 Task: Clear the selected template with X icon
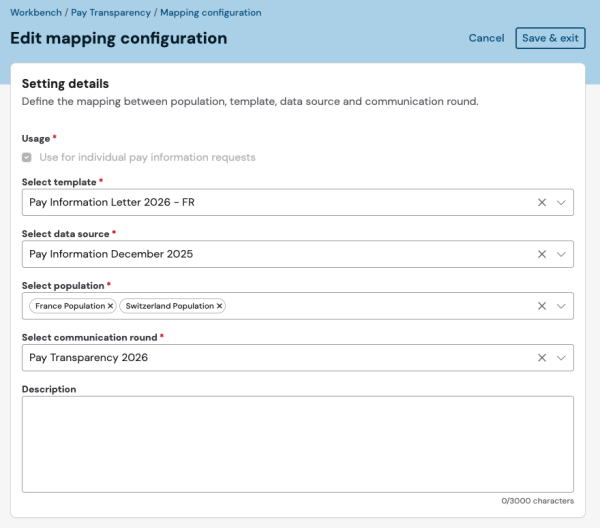click(x=541, y=202)
